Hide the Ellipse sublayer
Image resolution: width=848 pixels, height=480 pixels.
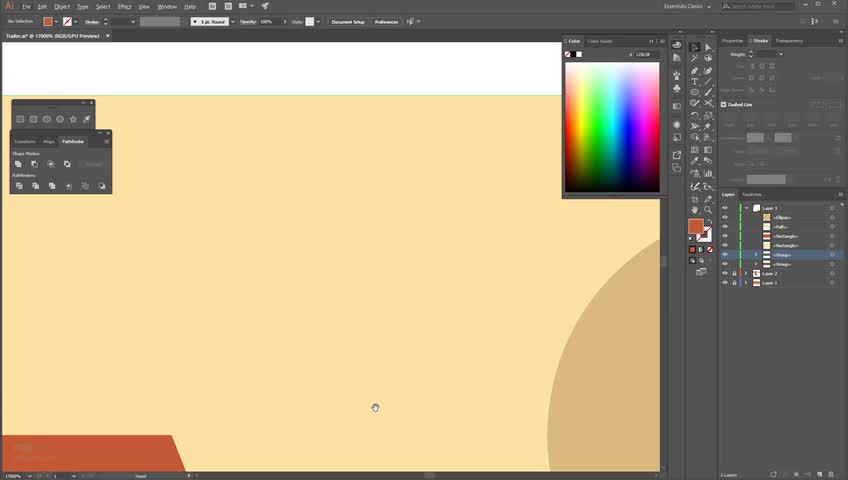pos(725,217)
